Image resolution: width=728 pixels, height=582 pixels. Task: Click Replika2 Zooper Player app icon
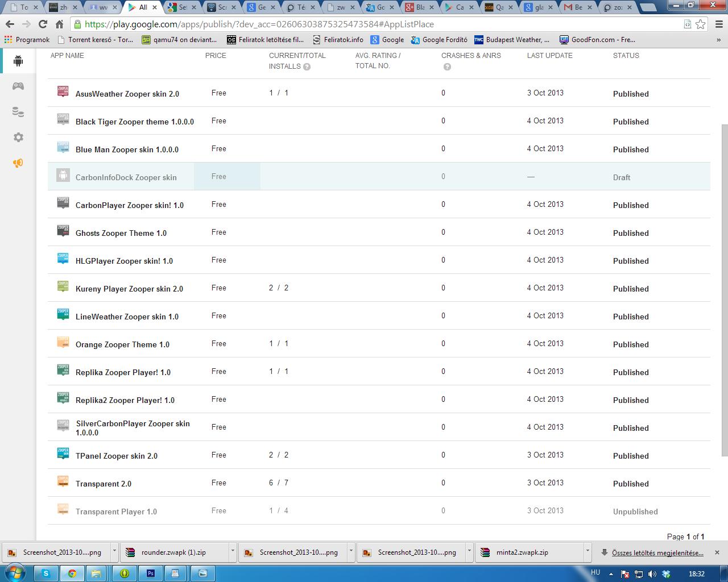63,398
